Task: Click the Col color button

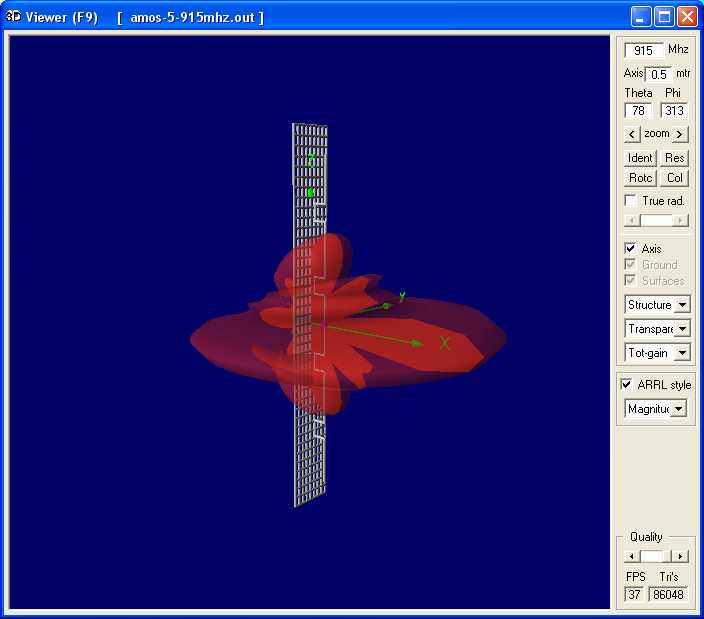Action: 675,178
